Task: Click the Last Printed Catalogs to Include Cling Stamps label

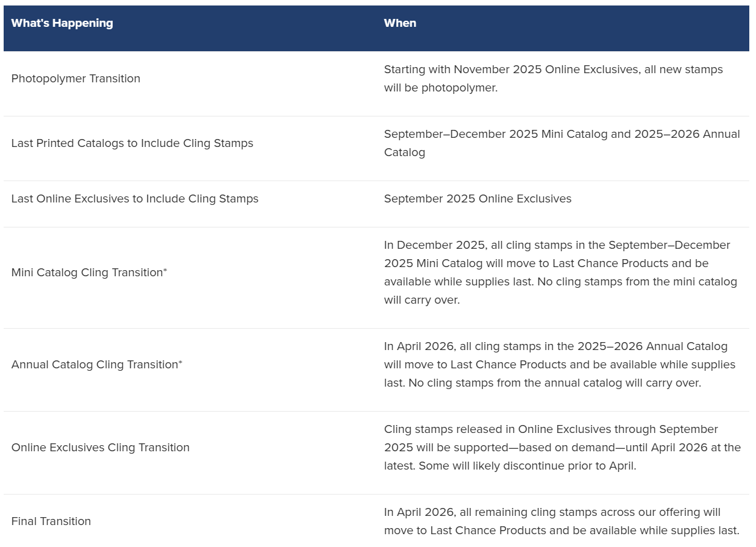Action: click(x=132, y=143)
